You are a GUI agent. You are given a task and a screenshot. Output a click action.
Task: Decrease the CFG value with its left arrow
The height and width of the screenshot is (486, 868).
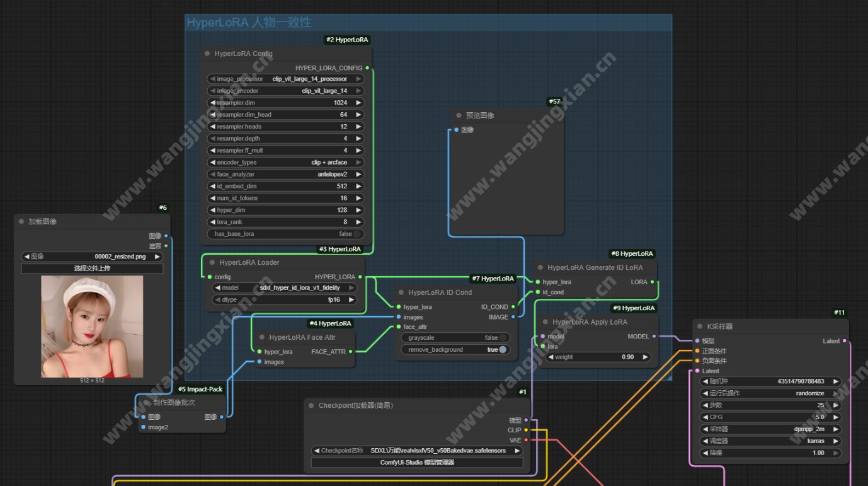pos(705,417)
